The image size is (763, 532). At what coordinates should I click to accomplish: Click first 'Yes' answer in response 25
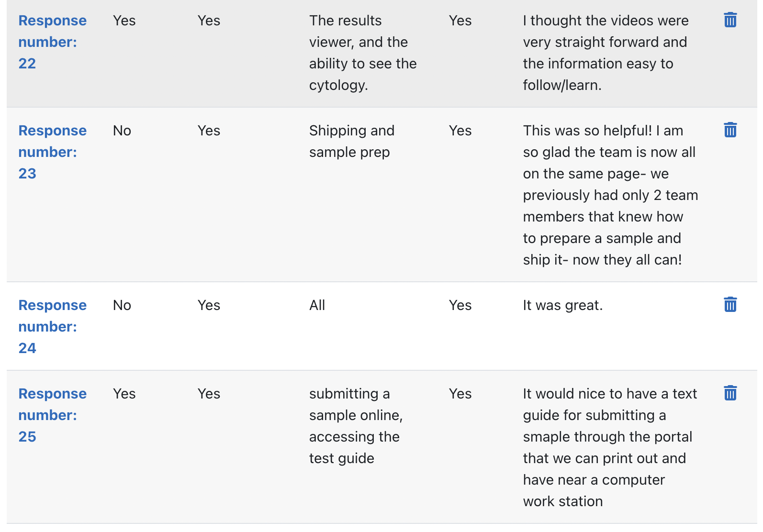coord(124,394)
